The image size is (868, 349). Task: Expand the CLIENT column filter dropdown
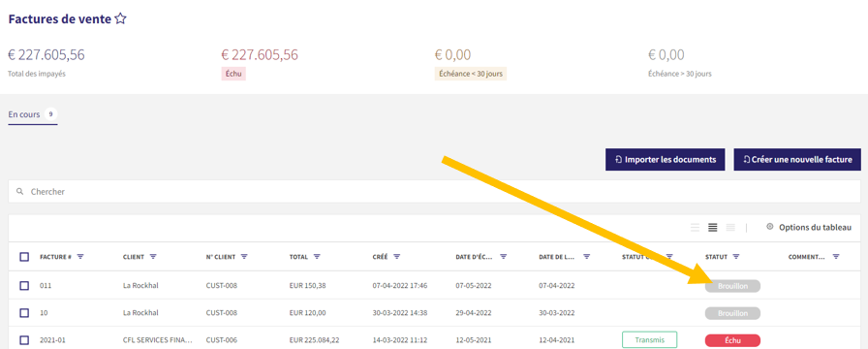click(153, 257)
